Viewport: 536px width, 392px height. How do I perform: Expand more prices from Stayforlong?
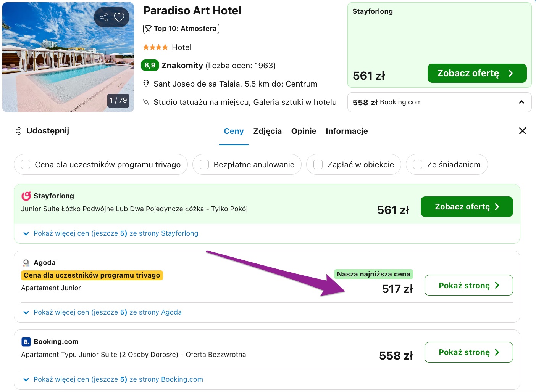click(111, 233)
